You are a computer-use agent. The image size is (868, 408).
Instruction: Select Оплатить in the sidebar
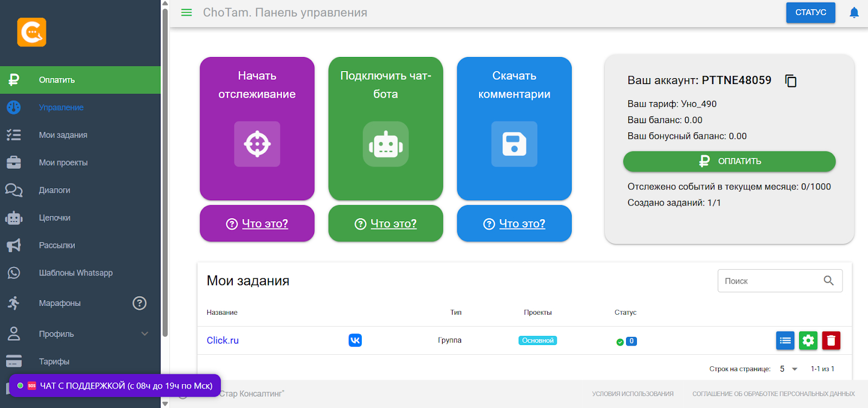tap(80, 80)
